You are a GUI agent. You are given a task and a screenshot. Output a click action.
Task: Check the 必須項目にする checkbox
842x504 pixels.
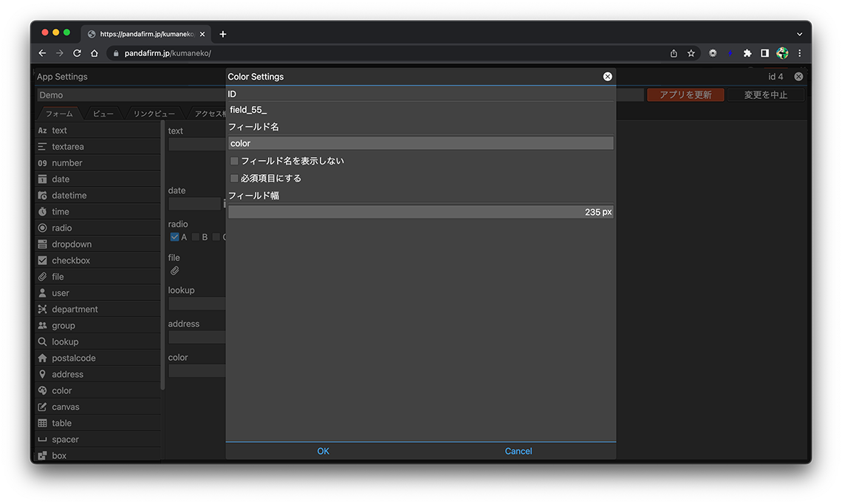pyautogui.click(x=234, y=179)
